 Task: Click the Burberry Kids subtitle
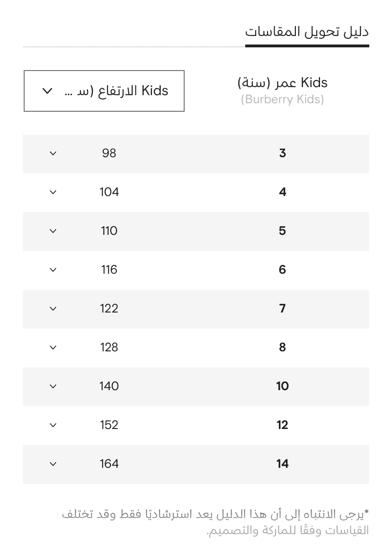(283, 99)
